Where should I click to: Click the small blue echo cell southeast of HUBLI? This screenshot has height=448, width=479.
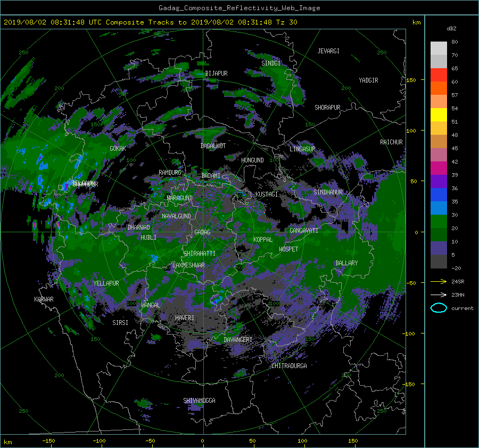[154, 258]
